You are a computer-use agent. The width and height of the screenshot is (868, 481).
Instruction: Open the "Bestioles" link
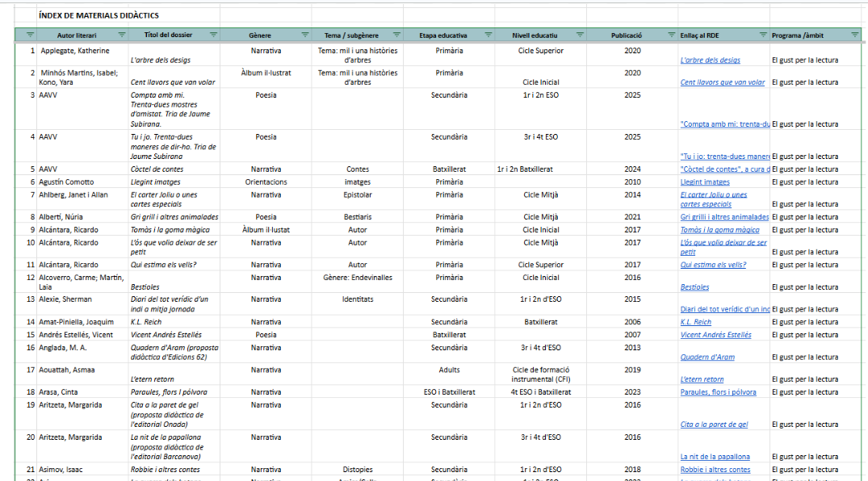(694, 287)
